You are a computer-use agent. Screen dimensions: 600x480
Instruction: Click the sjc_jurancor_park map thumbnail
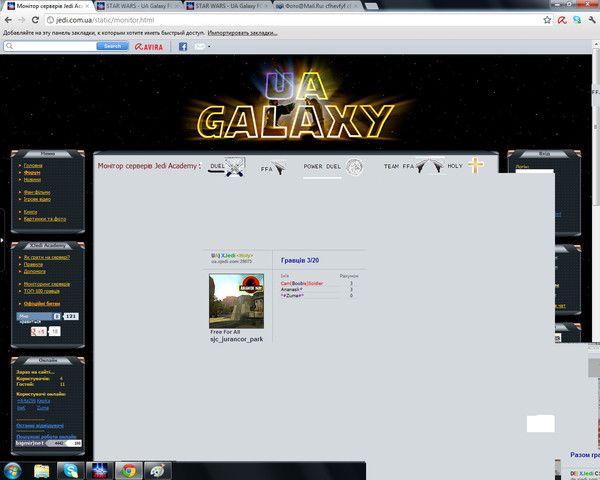tap(236, 301)
